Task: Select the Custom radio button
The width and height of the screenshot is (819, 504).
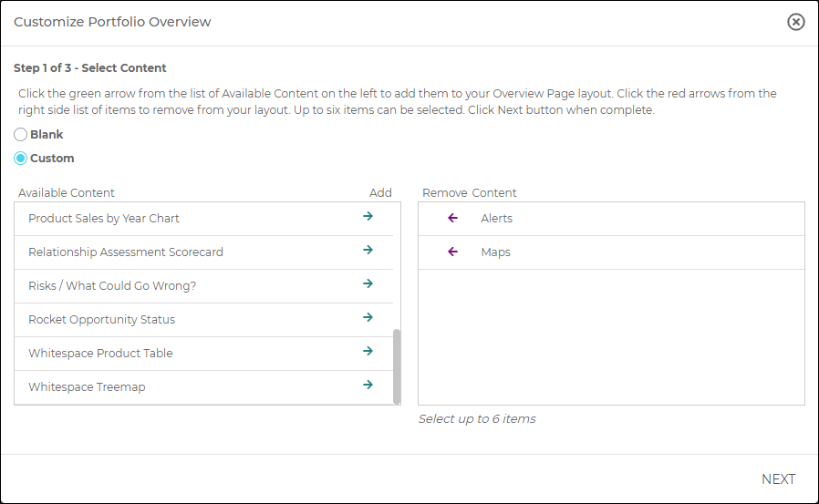Action: click(21, 159)
